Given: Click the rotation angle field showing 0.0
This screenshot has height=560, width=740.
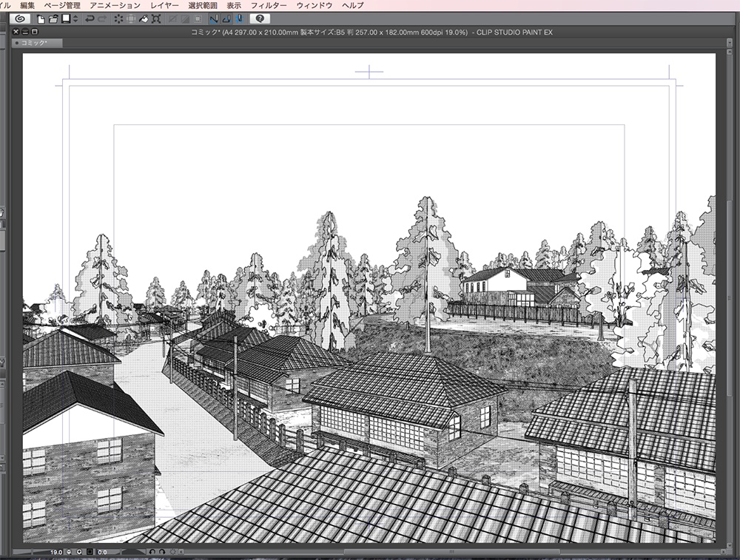Looking at the screenshot, I should tap(102, 551).
